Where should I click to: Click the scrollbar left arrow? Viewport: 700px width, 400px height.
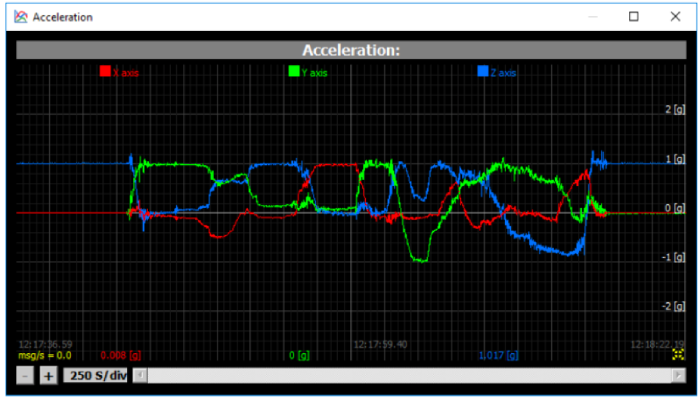(x=140, y=376)
